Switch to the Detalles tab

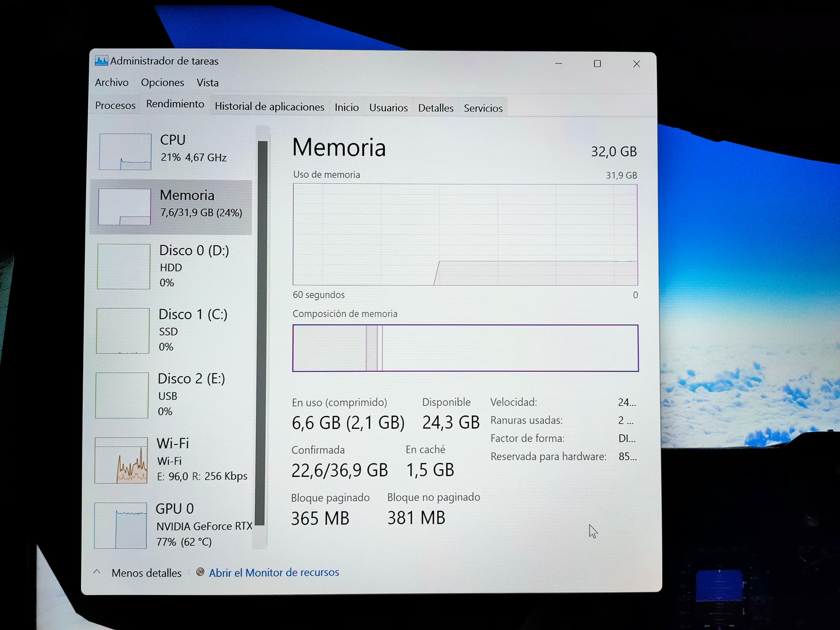(436, 108)
